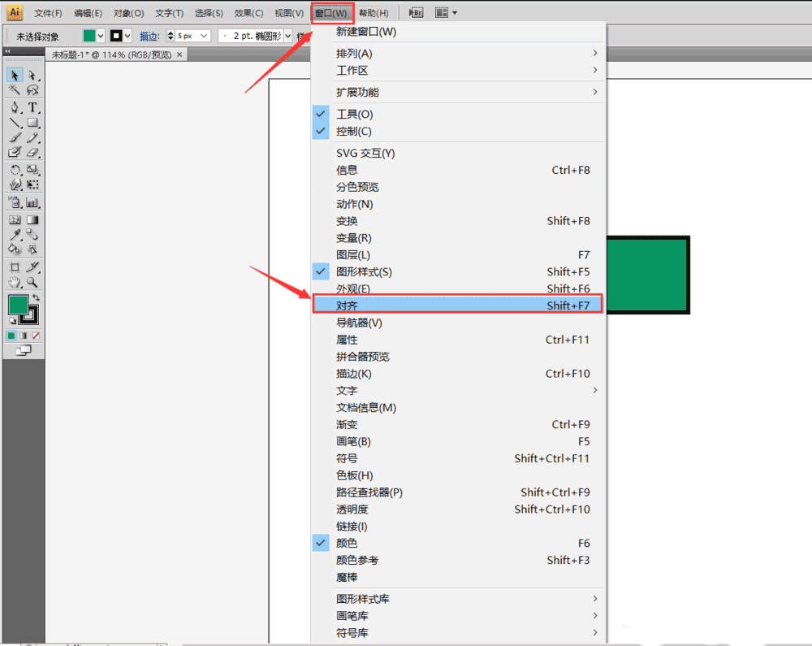Select the Eyedropper tool

tap(15, 235)
